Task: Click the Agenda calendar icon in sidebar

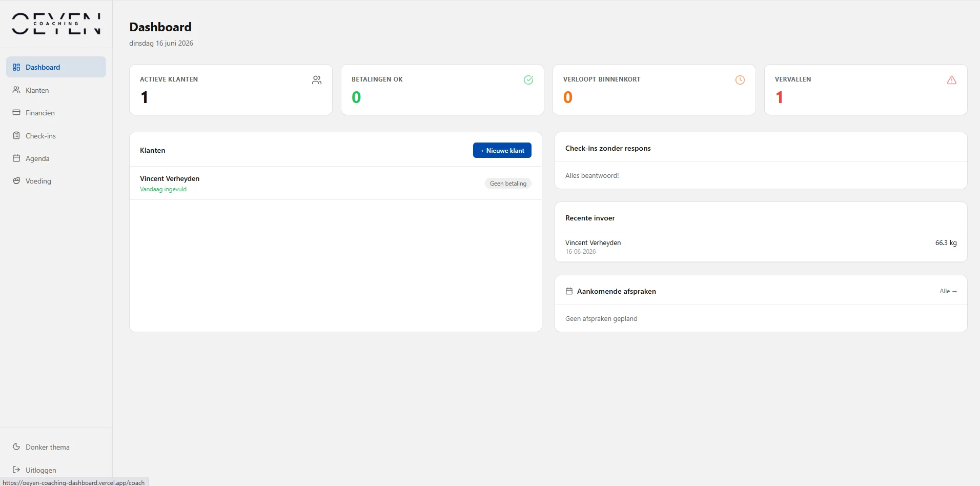Action: pyautogui.click(x=16, y=158)
